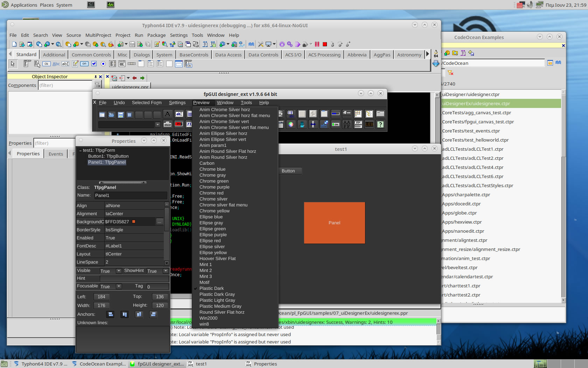Switch to the Additional palette tab
This screenshot has height=368, width=588.
[x=54, y=55]
